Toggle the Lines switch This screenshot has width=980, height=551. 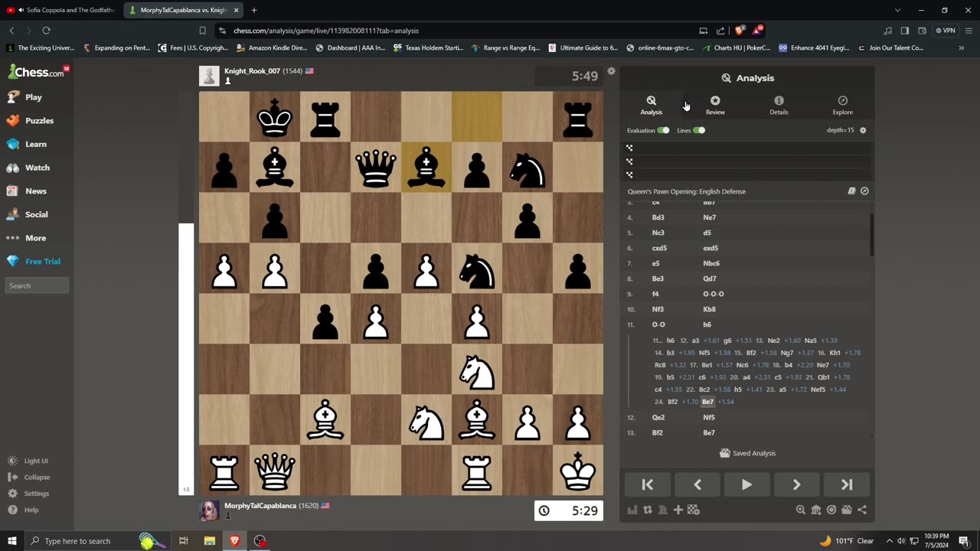tap(699, 130)
